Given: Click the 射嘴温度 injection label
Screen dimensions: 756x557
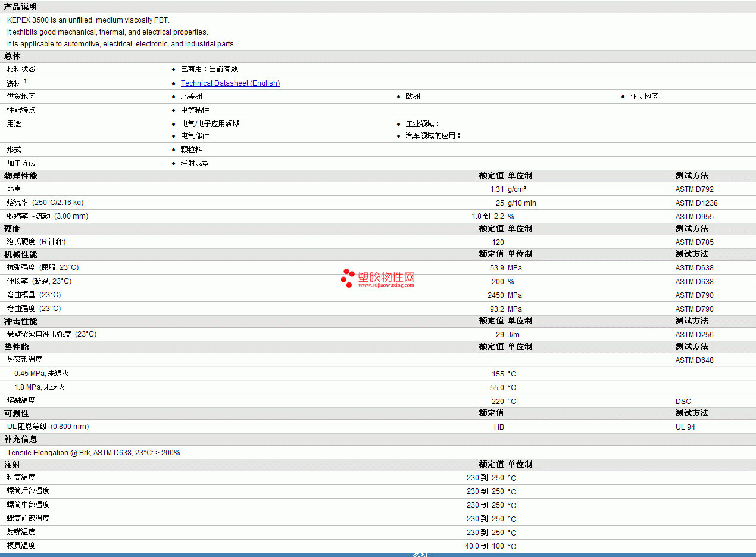Looking at the screenshot, I should pos(21,532).
